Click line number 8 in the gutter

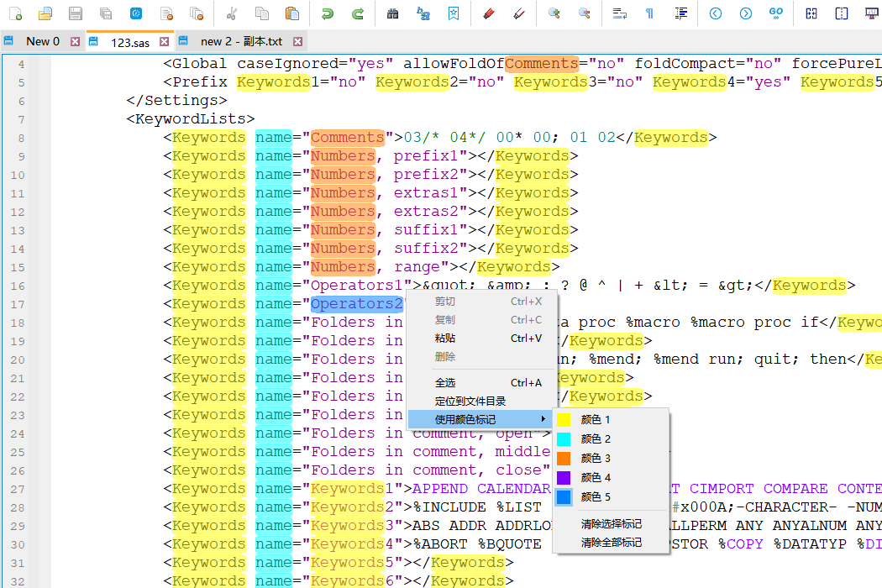[x=21, y=139]
